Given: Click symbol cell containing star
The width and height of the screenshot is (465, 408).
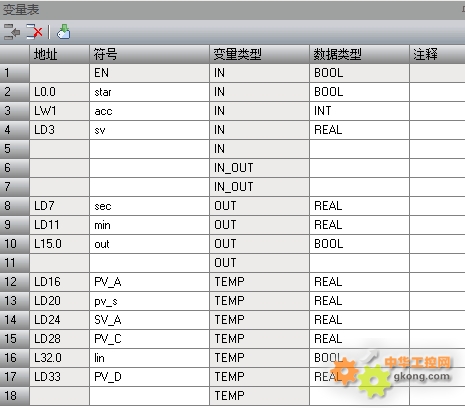Looking at the screenshot, I should point(149,92).
